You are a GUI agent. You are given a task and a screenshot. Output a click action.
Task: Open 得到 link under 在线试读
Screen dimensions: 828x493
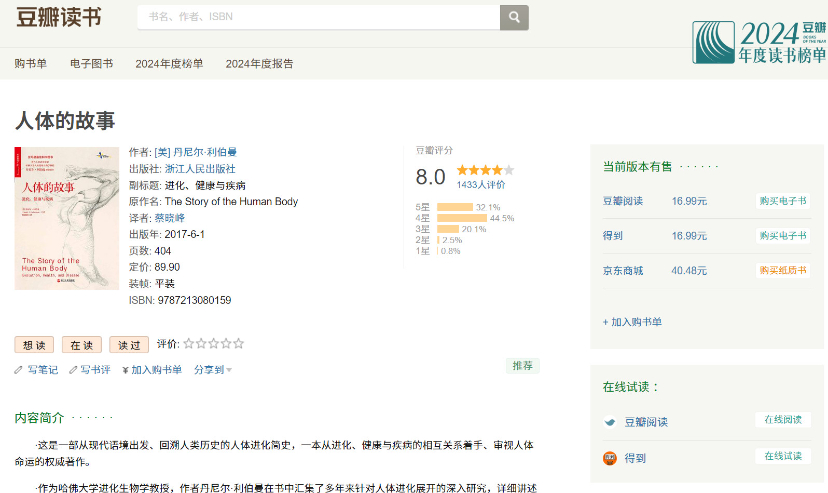tap(635, 458)
